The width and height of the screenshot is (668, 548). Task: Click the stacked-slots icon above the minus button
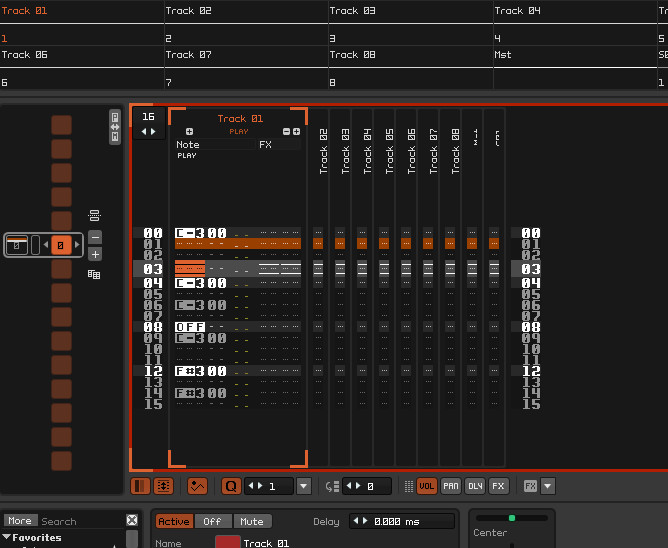tap(95, 216)
